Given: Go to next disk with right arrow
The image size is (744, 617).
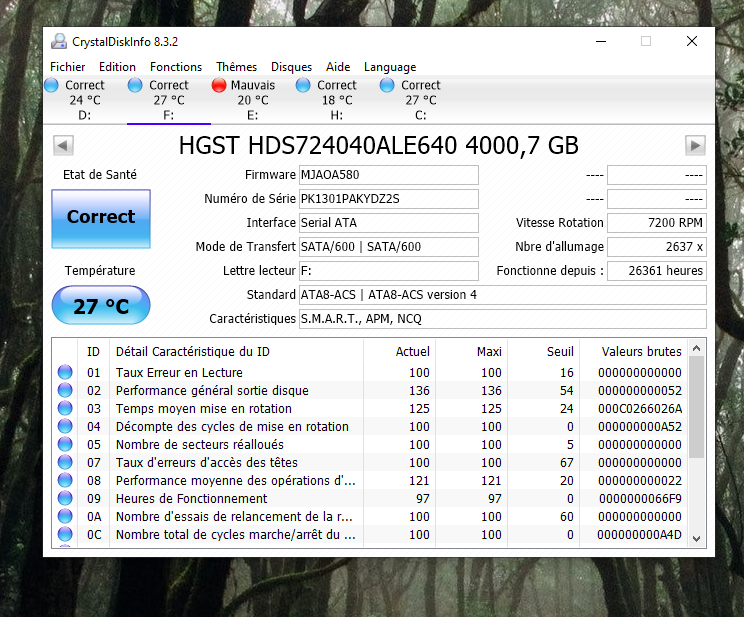Looking at the screenshot, I should 695,145.
